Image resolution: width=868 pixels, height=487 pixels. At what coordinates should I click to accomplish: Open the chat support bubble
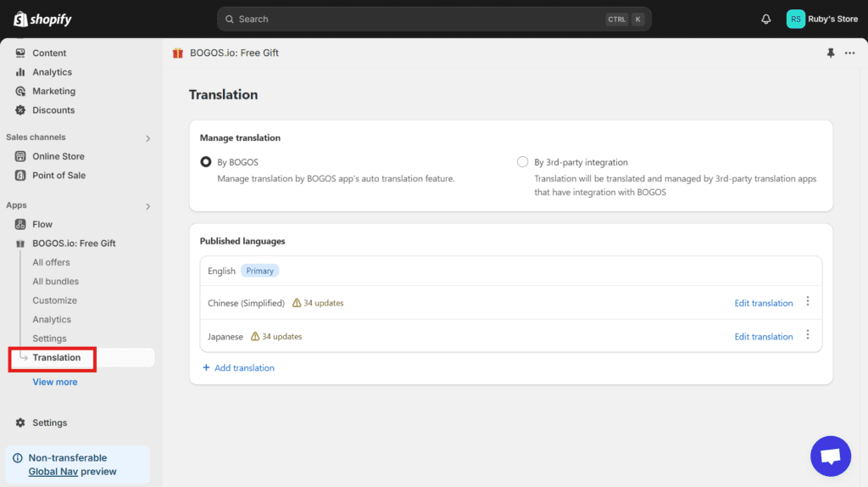pyautogui.click(x=830, y=456)
